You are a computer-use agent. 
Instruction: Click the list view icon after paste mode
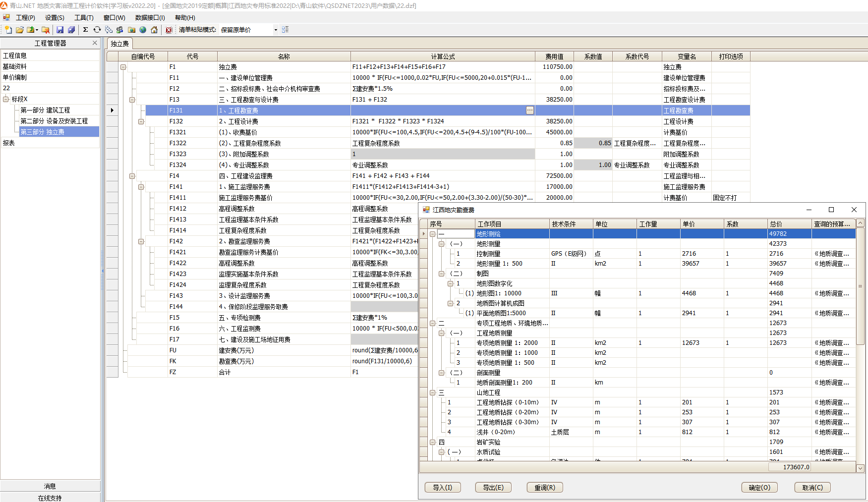(285, 30)
